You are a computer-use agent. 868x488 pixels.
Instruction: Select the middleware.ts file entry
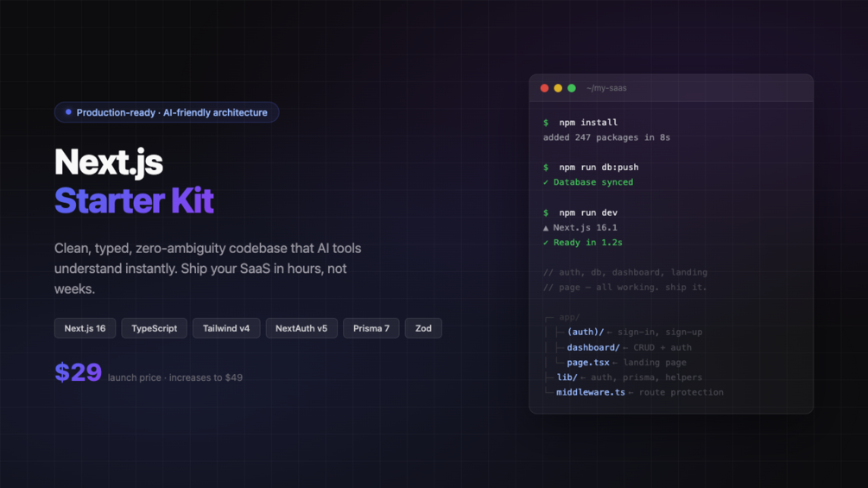(x=591, y=392)
